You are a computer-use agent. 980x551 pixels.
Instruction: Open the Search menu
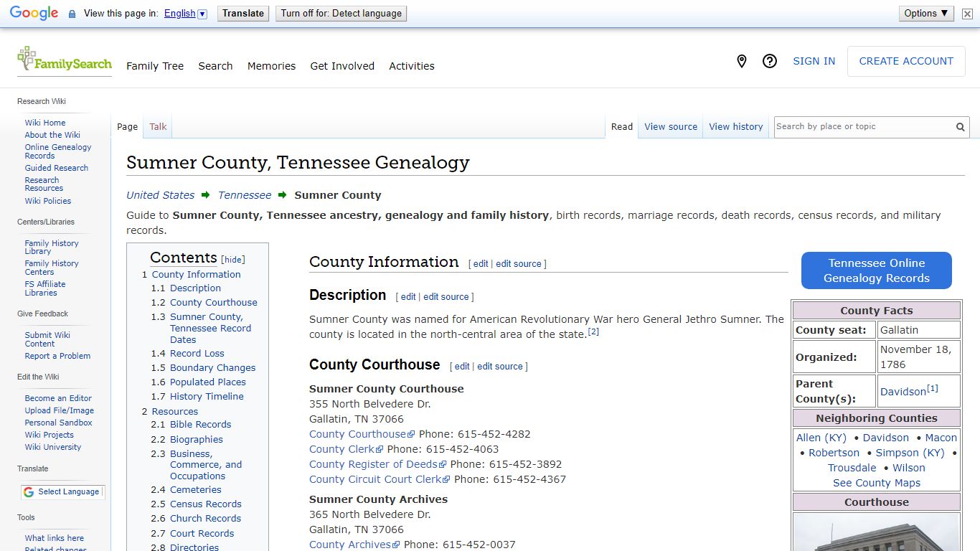pos(215,66)
